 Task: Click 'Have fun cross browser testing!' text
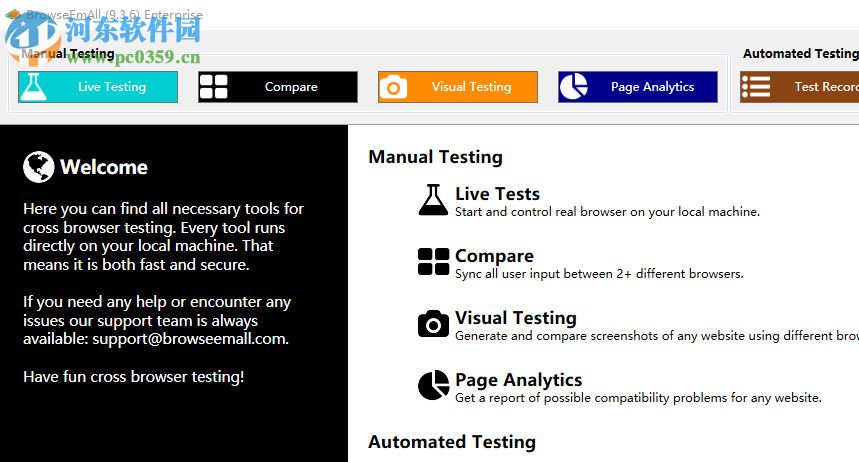pos(134,377)
